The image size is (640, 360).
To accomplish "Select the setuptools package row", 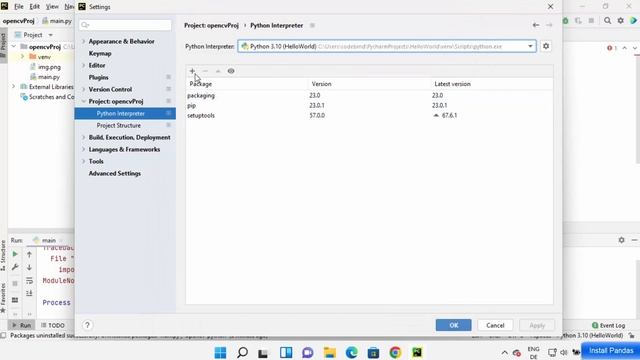I will (369, 116).
